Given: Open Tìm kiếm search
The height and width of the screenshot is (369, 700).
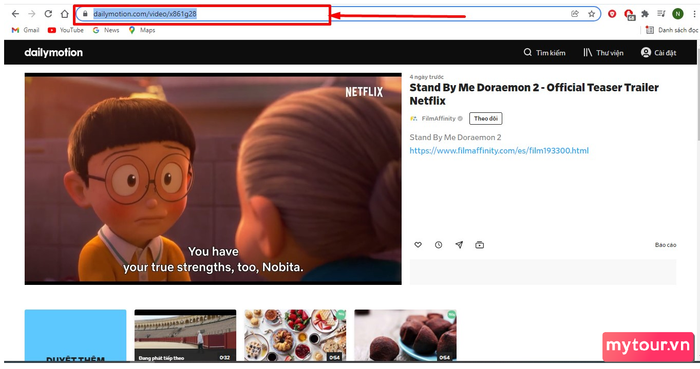Looking at the screenshot, I should click(x=544, y=53).
